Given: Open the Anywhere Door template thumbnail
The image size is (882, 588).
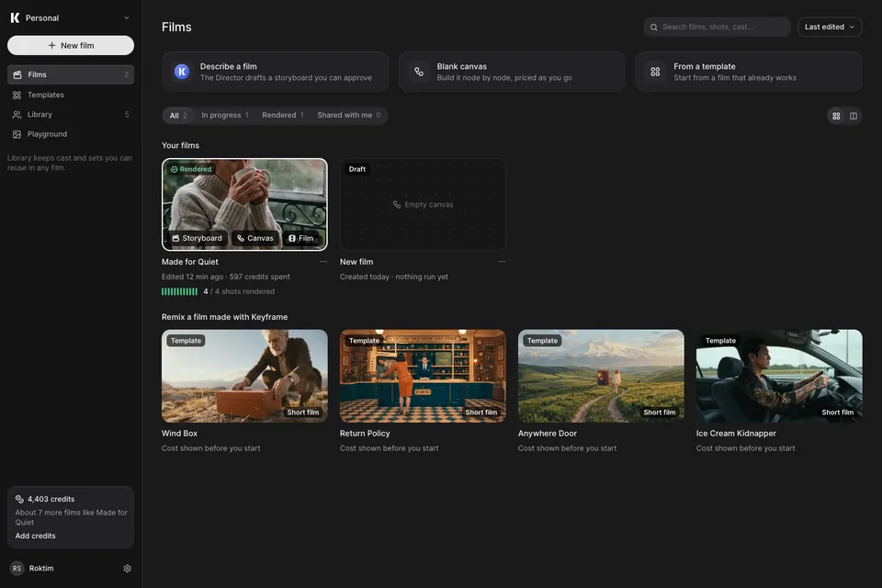Looking at the screenshot, I should click(x=601, y=376).
